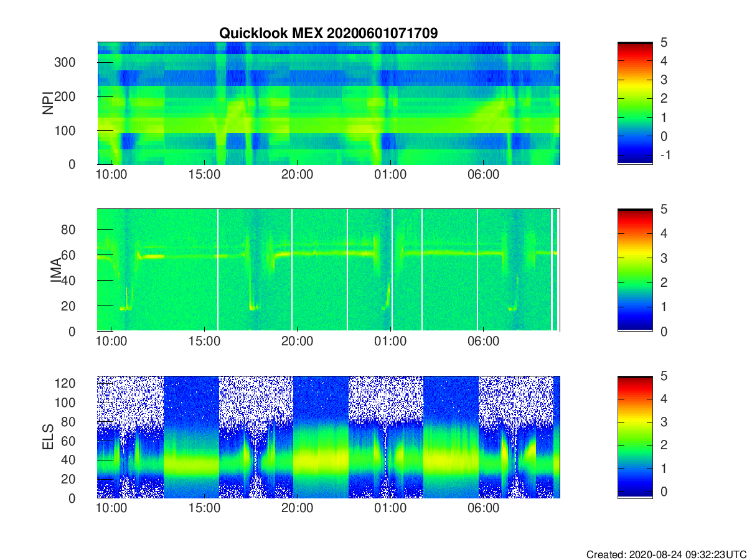Screen dimensions: 747x560
Task: Click the 3 label on IMA colorbar
Action: [664, 258]
